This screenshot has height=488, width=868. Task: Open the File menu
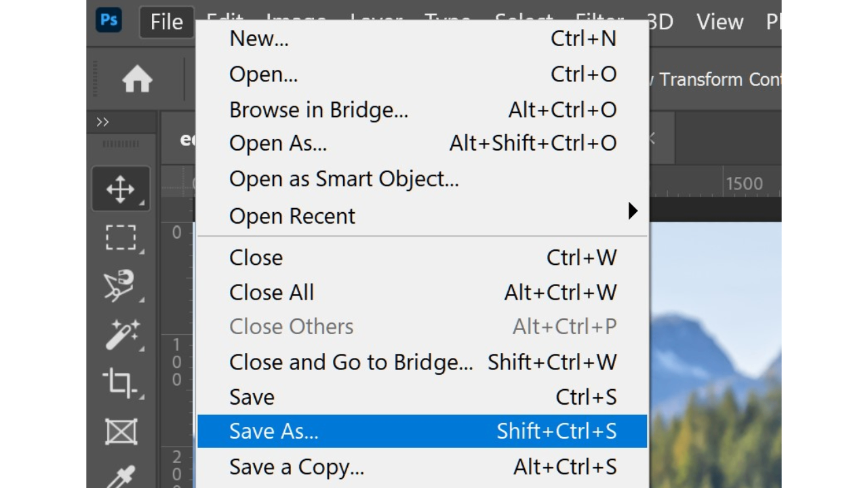coord(167,22)
